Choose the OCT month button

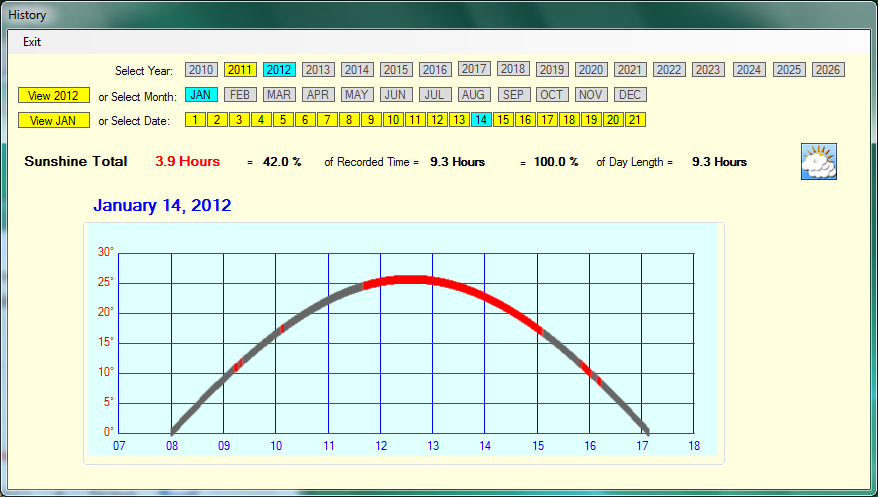pos(552,95)
